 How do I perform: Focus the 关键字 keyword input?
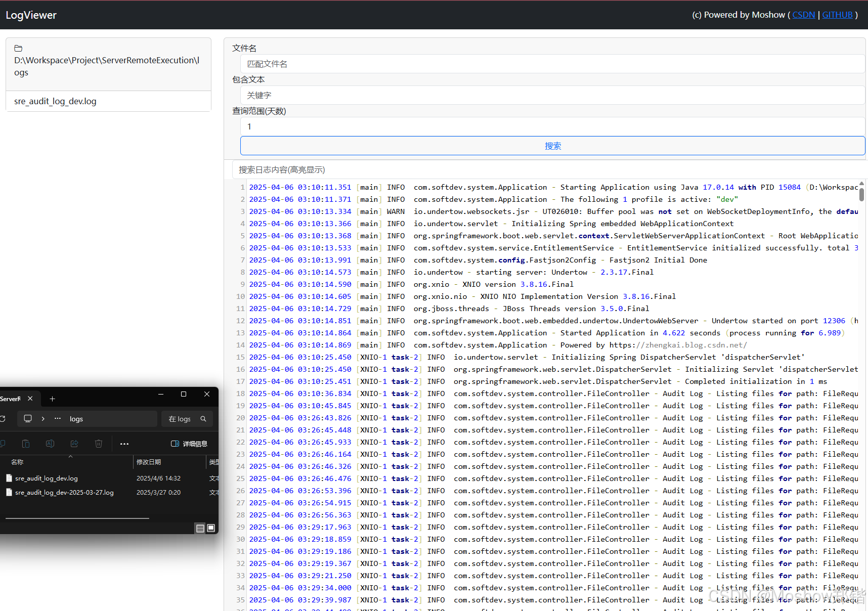point(552,95)
